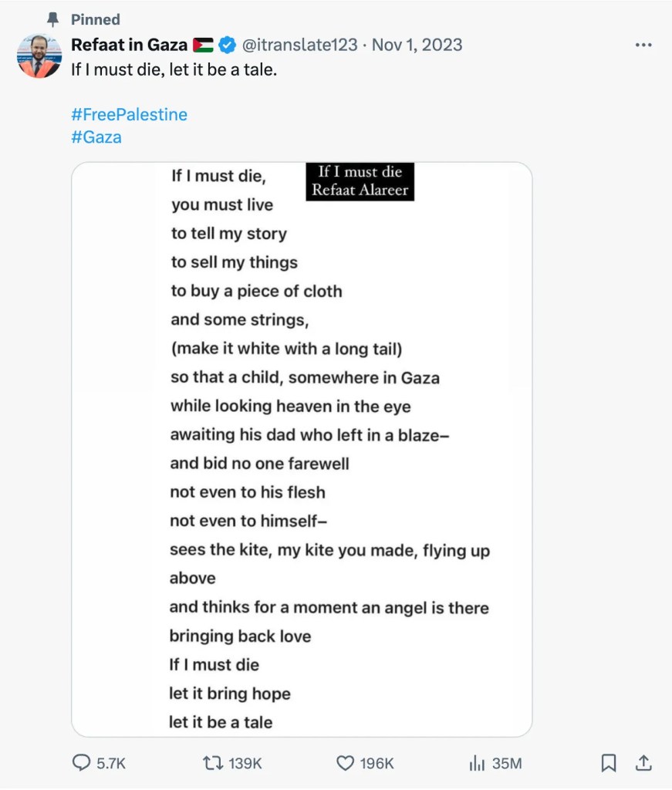Open the #Gaza hashtag
672x790 pixels.
tap(96, 137)
